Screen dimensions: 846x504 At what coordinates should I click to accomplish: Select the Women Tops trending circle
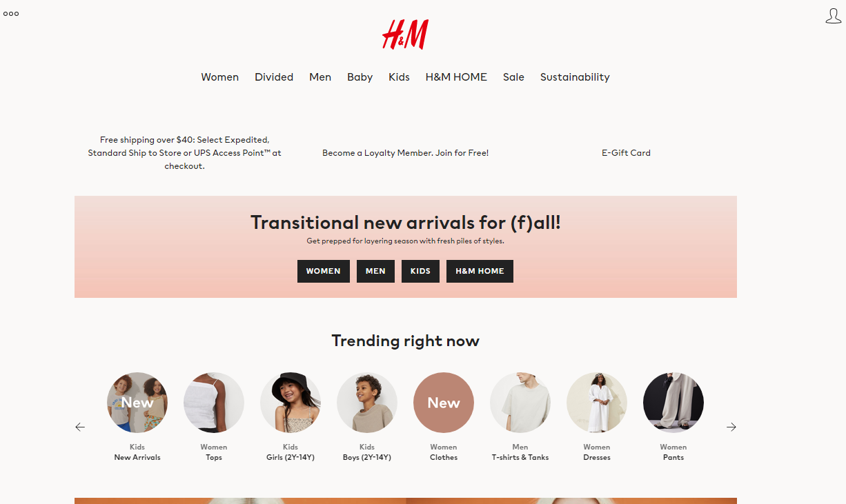click(x=214, y=403)
